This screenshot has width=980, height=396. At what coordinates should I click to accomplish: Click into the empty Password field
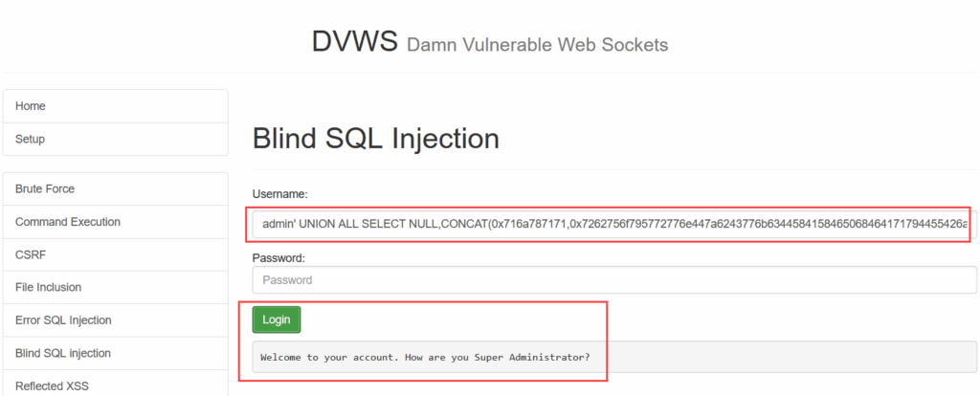(614, 280)
